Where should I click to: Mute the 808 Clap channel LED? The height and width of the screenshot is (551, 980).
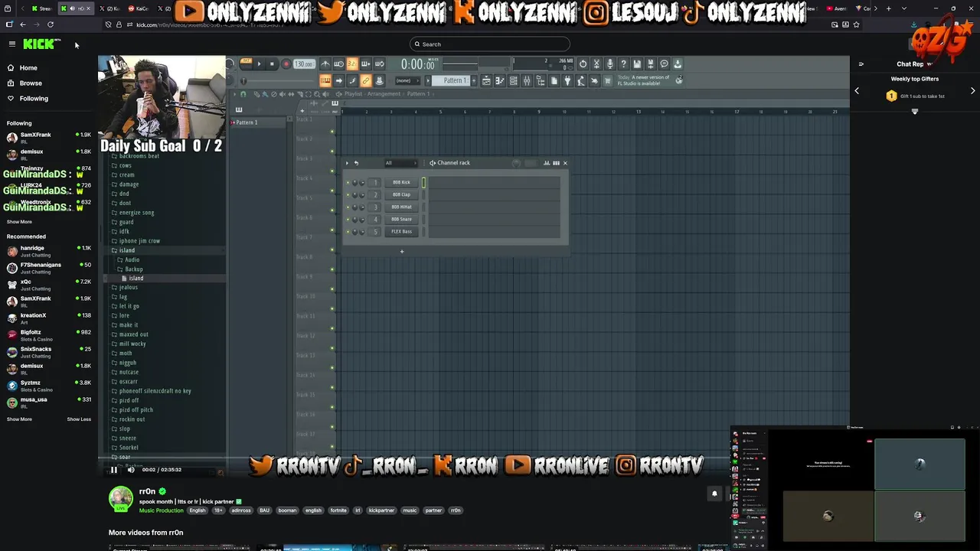348,194
